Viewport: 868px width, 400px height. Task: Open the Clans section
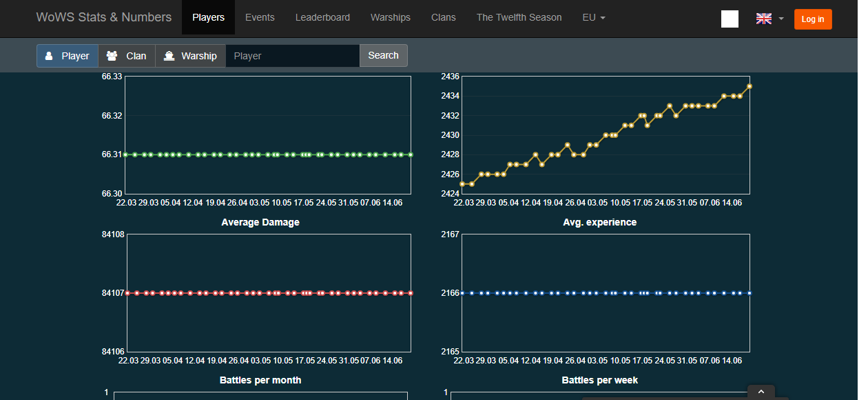(x=444, y=17)
